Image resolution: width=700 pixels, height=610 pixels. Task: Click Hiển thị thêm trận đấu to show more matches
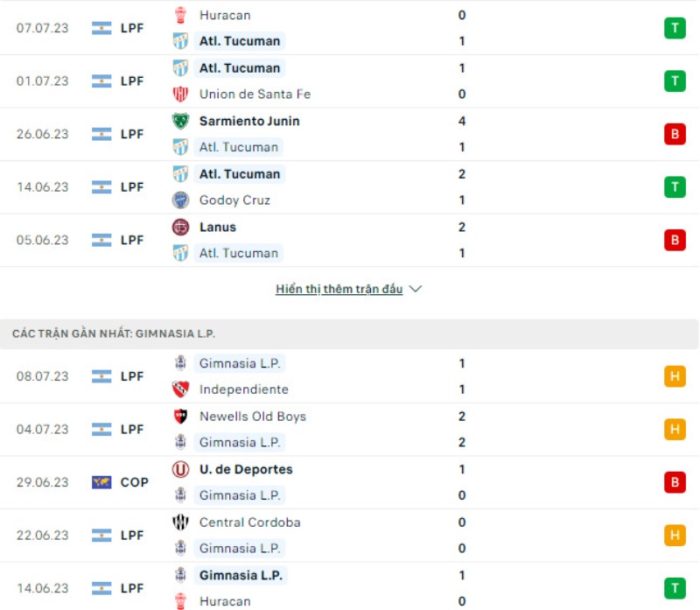coord(341,289)
